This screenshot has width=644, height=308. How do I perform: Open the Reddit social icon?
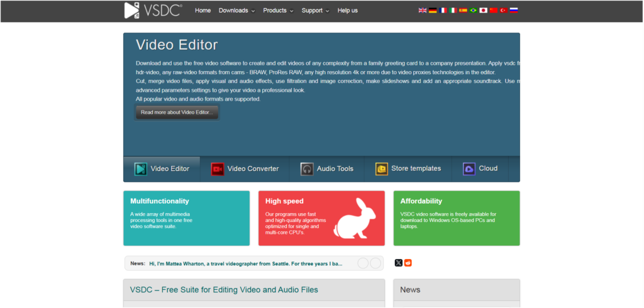[x=408, y=263]
